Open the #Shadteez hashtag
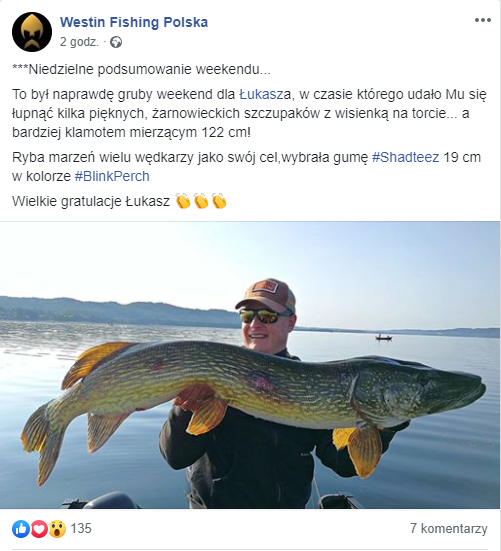 [x=405, y=157]
